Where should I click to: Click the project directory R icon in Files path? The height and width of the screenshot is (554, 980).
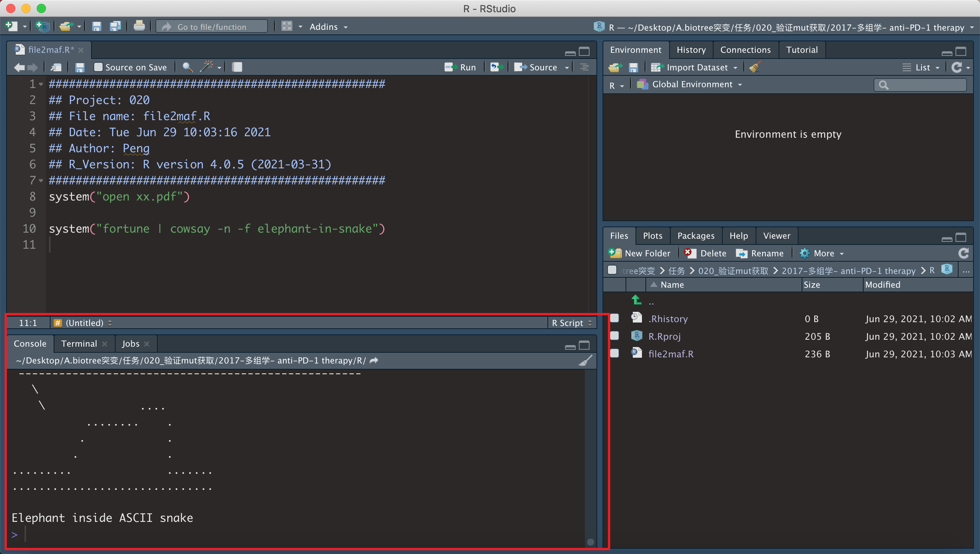click(x=947, y=270)
